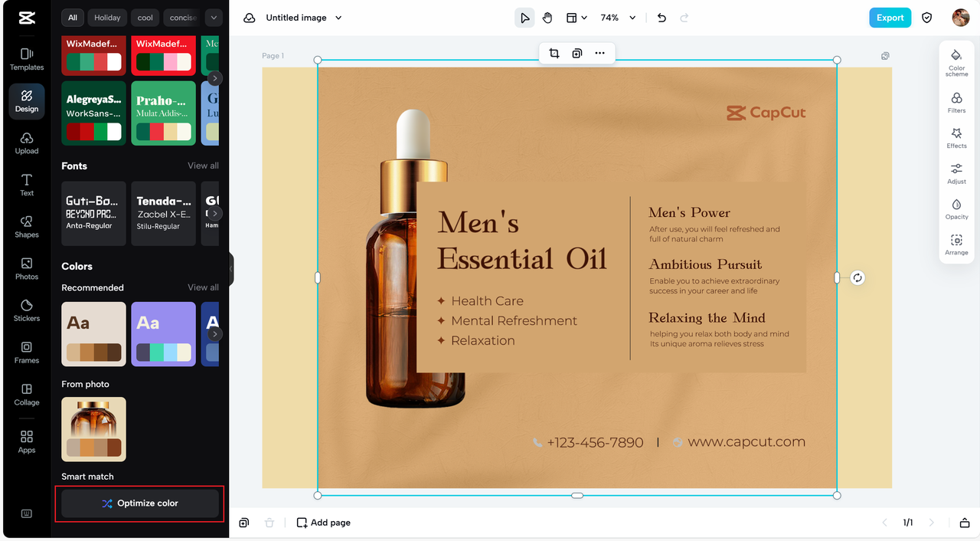This screenshot has width=980, height=541.
Task: Open the Upload sidebar panel
Action: pos(27,143)
